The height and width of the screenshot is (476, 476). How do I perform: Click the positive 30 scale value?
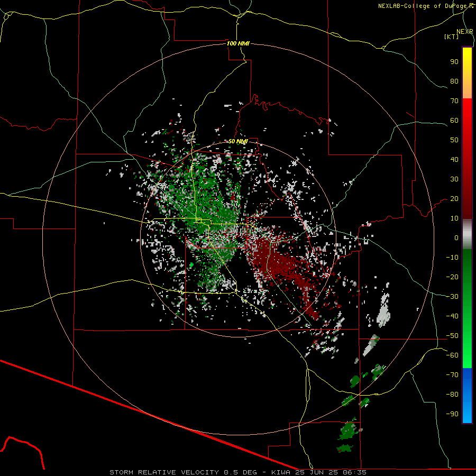click(454, 179)
